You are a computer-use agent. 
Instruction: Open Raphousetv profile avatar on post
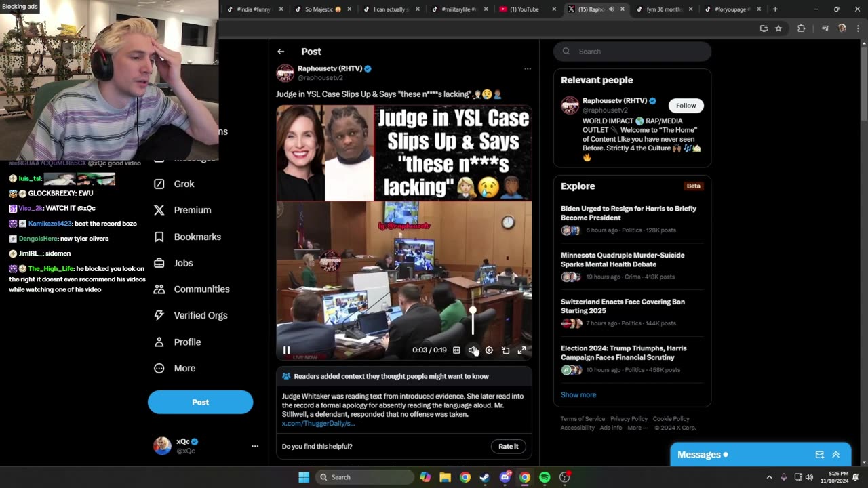285,73
